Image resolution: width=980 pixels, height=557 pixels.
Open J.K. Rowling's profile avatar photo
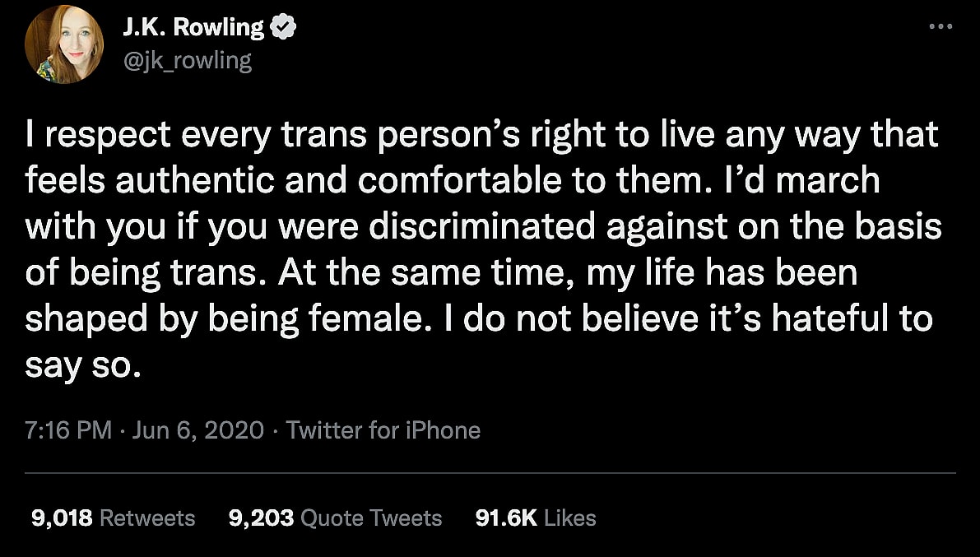[x=61, y=47]
